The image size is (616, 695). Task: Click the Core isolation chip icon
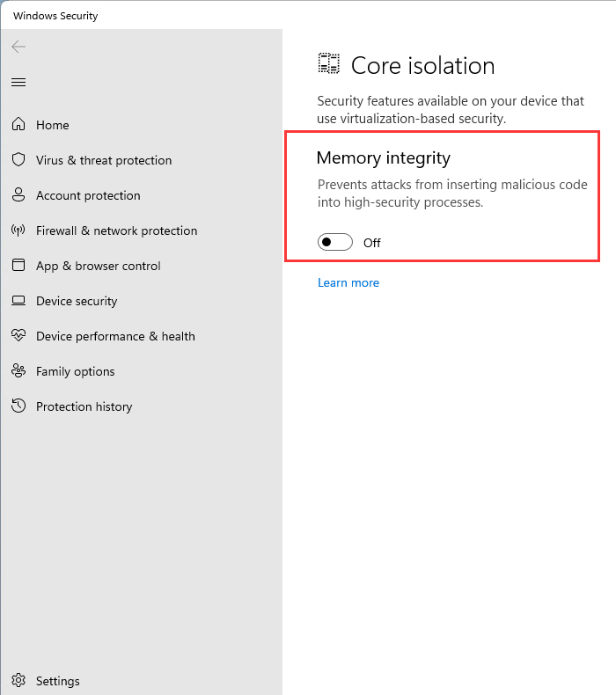(x=328, y=63)
